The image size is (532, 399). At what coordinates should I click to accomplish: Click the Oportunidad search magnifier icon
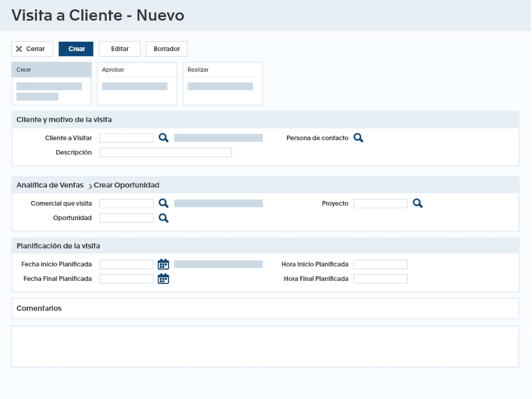[x=163, y=218]
